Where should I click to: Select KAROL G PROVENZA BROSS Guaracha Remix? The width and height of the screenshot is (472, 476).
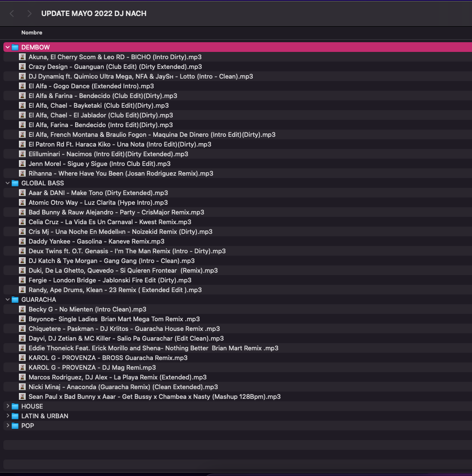108,358
